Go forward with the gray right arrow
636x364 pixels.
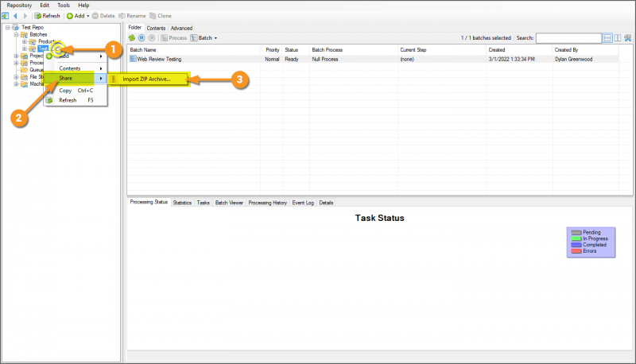[x=25, y=16]
